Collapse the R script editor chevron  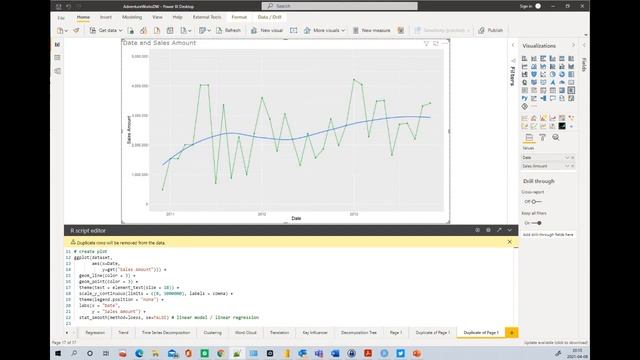pos(509,230)
